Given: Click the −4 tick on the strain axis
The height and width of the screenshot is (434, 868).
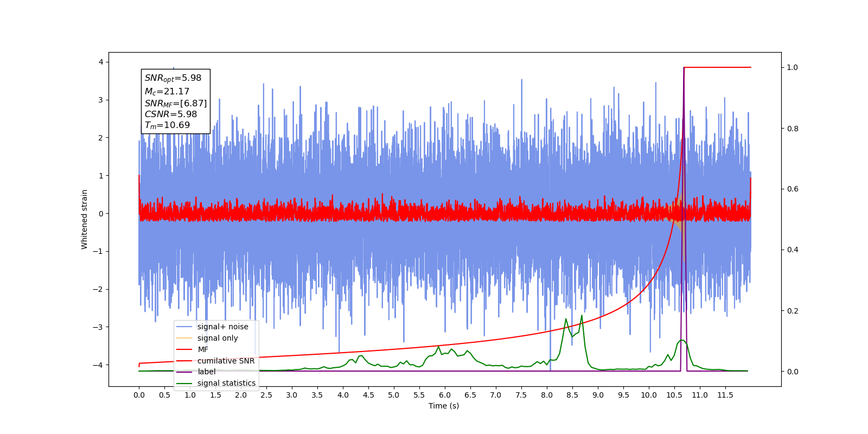Looking at the screenshot, I should click(98, 365).
